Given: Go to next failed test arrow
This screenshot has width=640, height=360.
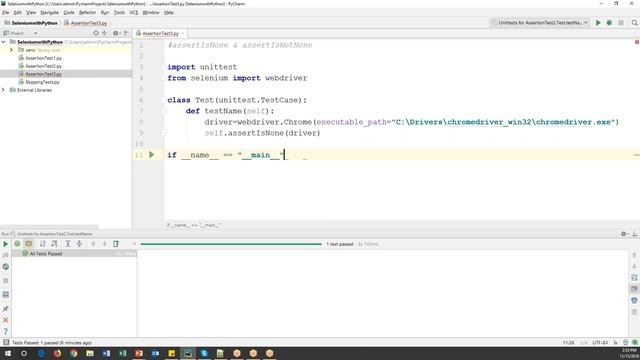Looking at the screenshot, I should click(x=104, y=244).
